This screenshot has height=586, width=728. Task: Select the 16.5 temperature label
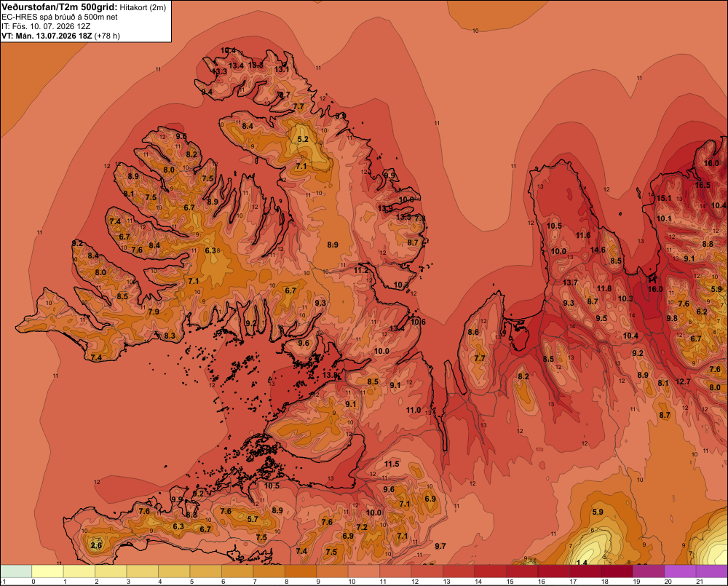(703, 185)
